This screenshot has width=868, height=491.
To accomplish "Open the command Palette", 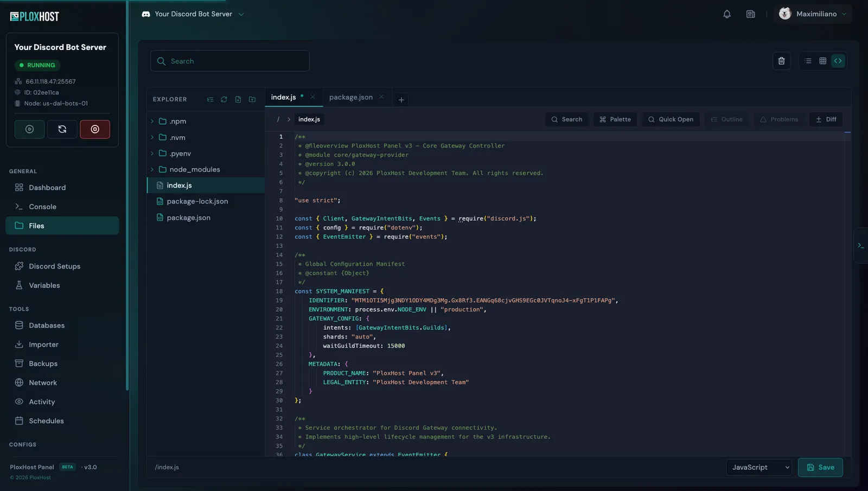I will coord(615,119).
